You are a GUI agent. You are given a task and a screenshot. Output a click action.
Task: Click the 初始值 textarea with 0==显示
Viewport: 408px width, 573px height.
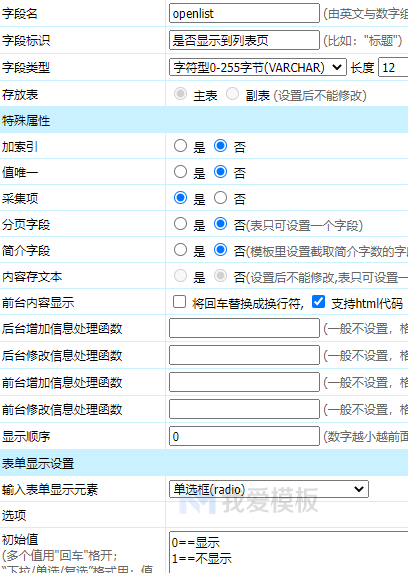[x=288, y=552]
